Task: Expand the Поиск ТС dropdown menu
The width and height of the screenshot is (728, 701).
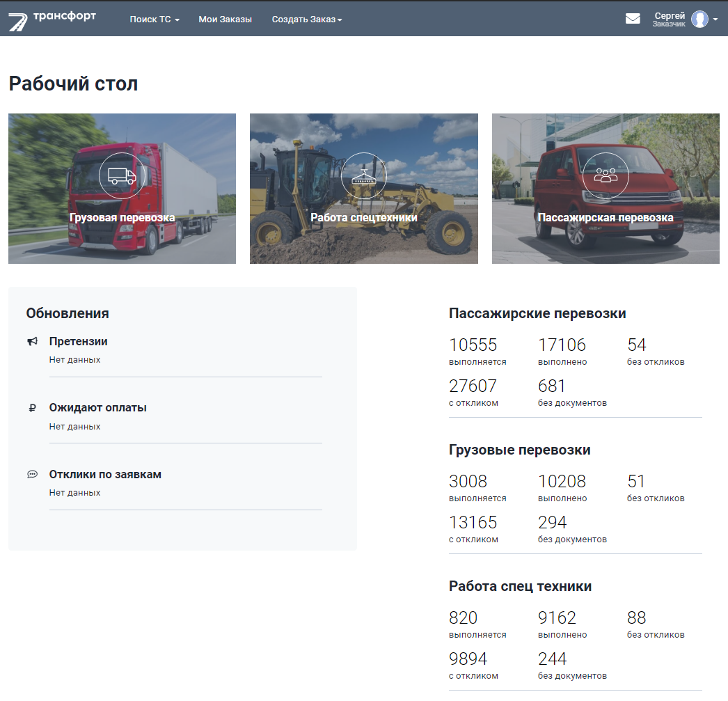Action: click(155, 19)
